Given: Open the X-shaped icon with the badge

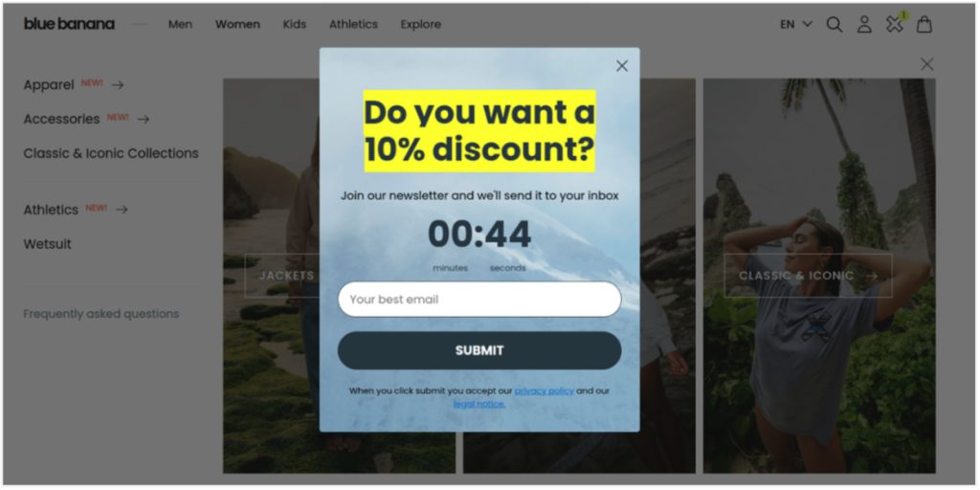Looking at the screenshot, I should click(x=895, y=24).
